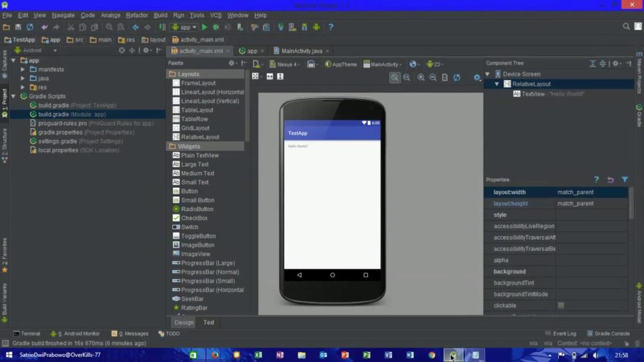Open search everywhere magnifier at top right

[626, 26]
